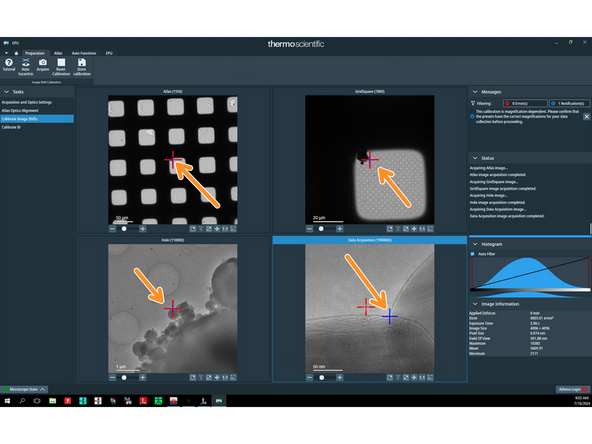Open Windows taskbar search
Screen dimensions: 592x444
click(22, 401)
